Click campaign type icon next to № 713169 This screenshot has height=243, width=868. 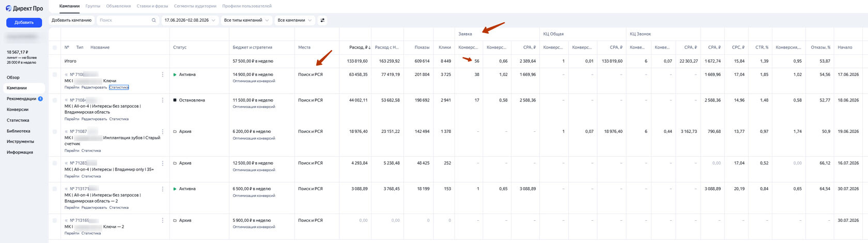pos(67,221)
